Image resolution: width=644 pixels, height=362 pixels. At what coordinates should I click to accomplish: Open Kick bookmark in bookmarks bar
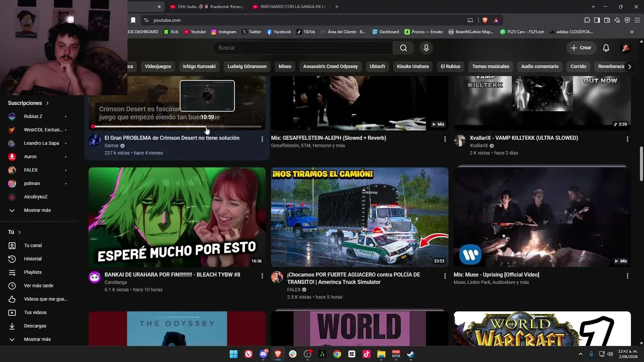tap(171, 32)
